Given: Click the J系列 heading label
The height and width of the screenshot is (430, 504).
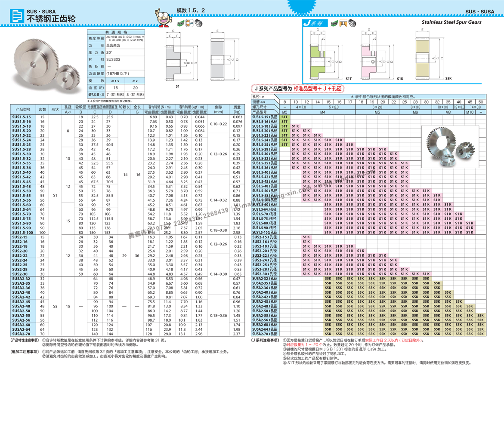Looking at the screenshot, I should tap(312, 24).
